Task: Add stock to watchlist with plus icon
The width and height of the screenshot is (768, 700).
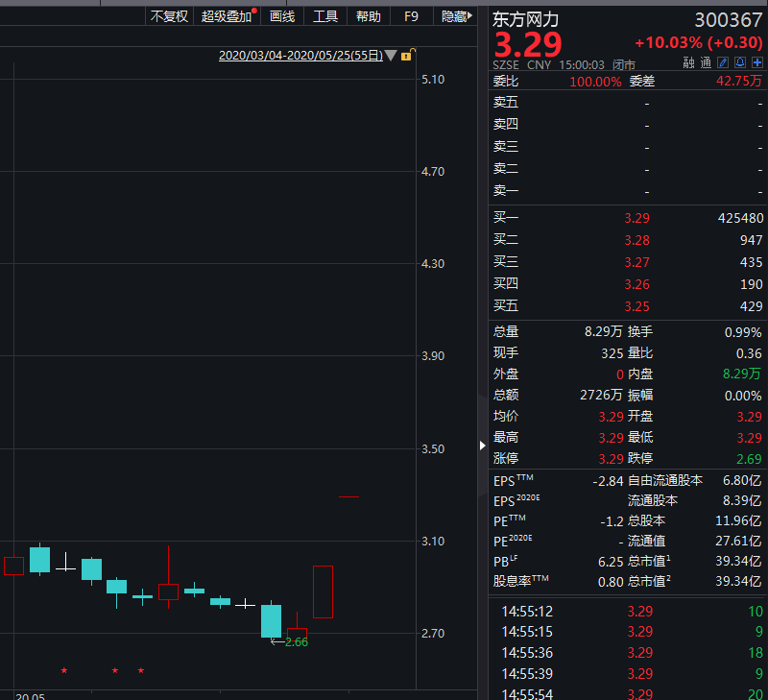Action: pos(757,62)
